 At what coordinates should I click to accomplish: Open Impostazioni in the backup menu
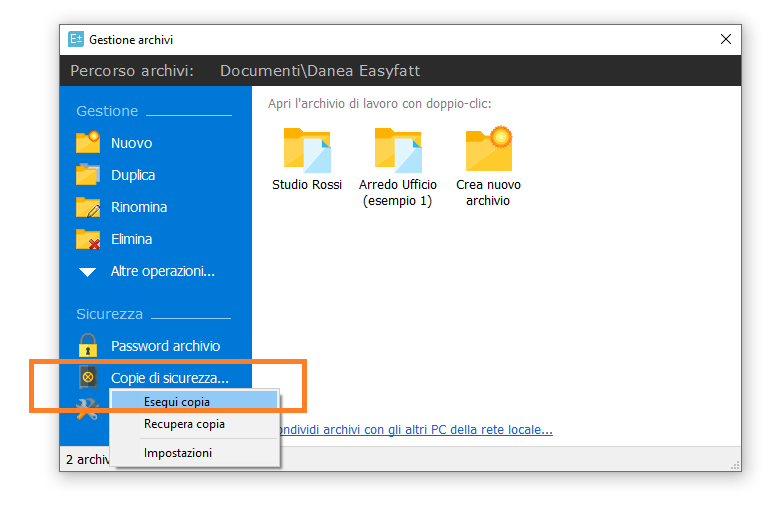coord(194,452)
